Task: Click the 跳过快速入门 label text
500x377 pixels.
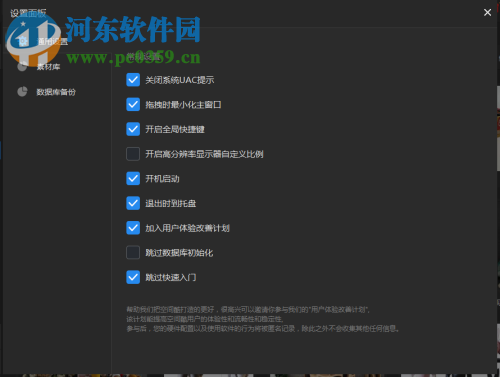Action: pos(171,277)
